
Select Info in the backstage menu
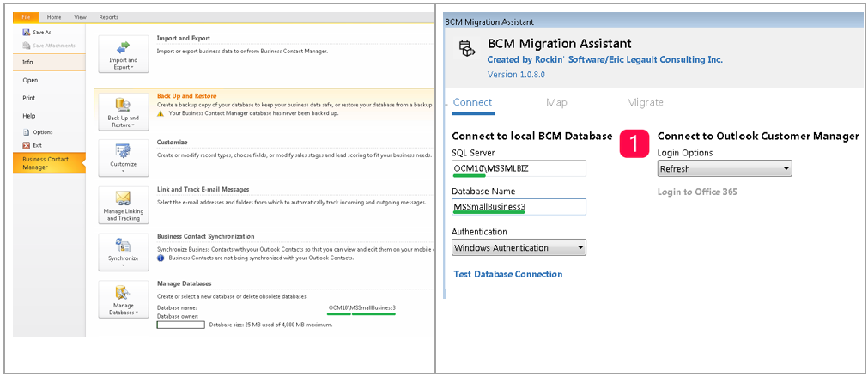pos(49,63)
